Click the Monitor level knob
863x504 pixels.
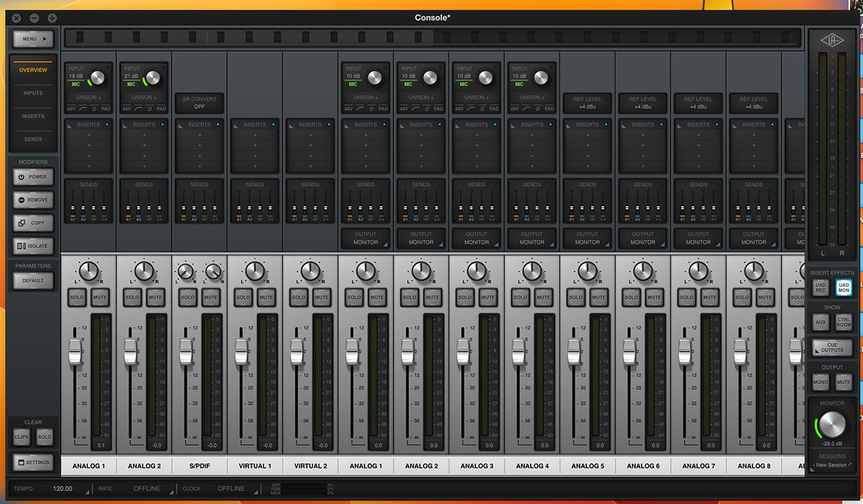tap(833, 425)
